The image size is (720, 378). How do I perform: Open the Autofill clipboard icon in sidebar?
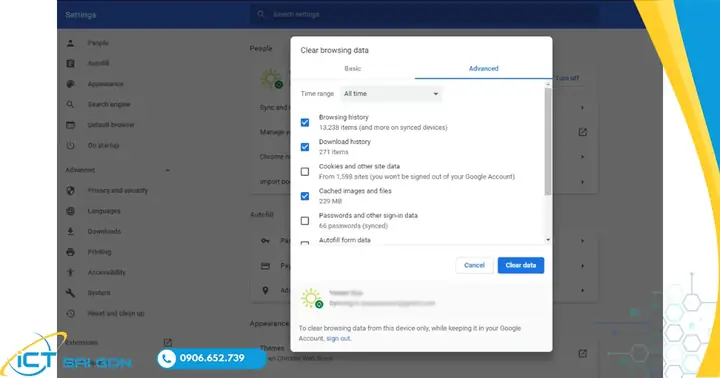coord(70,63)
